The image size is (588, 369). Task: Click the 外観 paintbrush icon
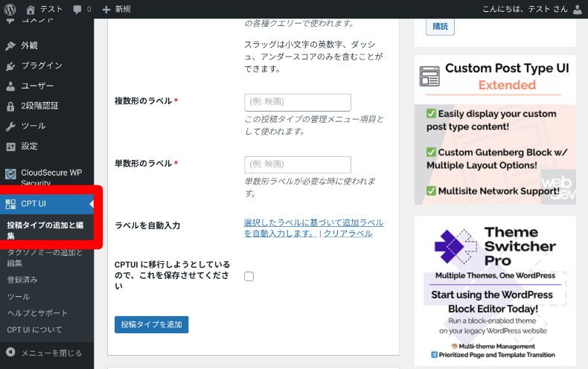tap(10, 45)
